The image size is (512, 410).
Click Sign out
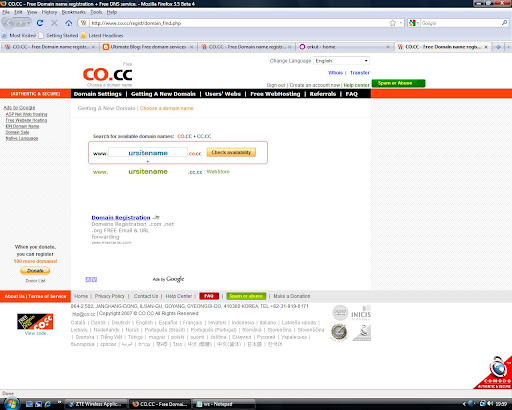coord(276,85)
